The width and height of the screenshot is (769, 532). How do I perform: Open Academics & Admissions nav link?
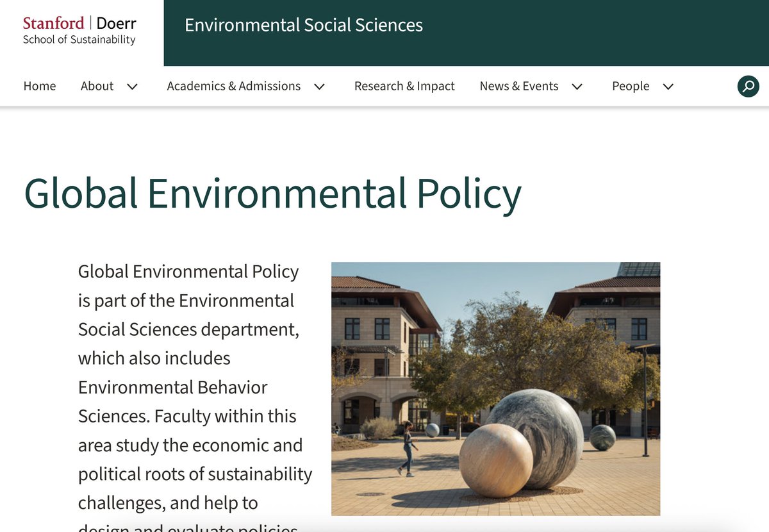click(x=234, y=86)
